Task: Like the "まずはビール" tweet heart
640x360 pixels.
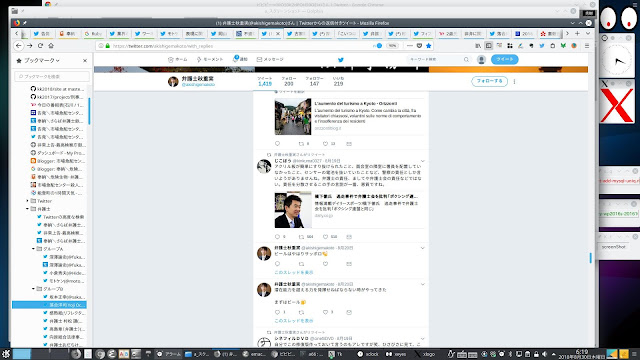Action: click(x=325, y=312)
